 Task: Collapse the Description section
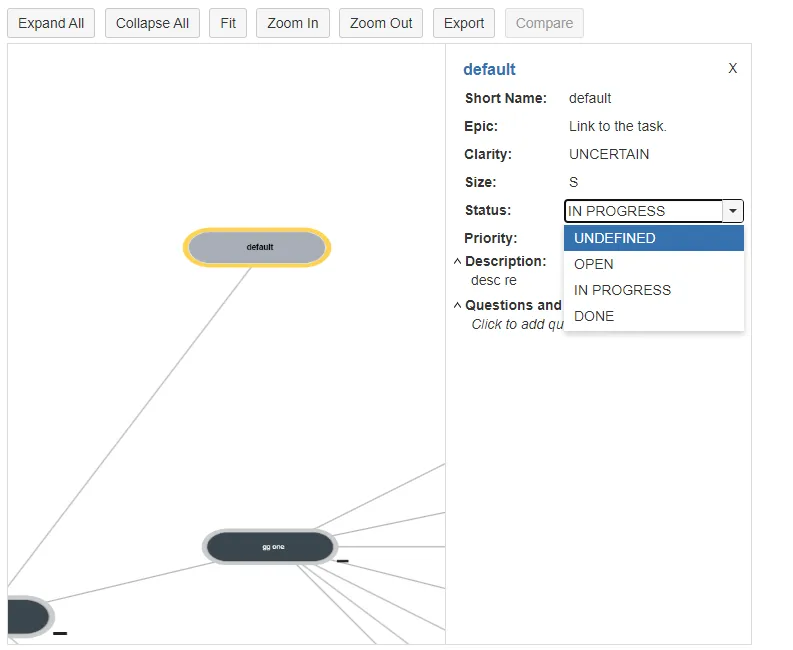pyautogui.click(x=457, y=262)
